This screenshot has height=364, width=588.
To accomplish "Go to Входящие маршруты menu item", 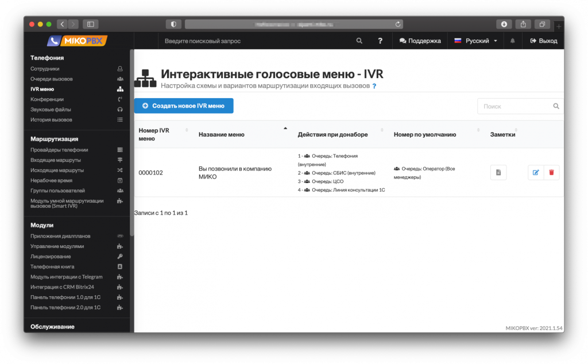I will 56,160.
